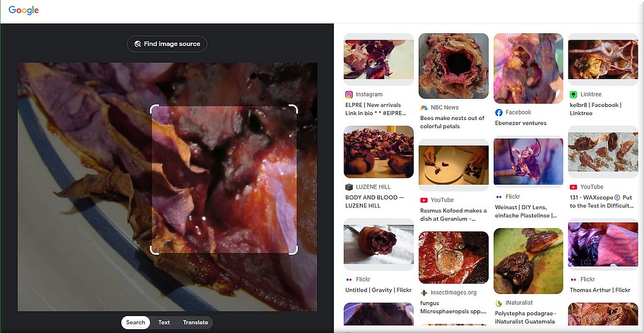
Task: Open 'Thomas Arthur | Flickr' result link
Action: (x=599, y=290)
